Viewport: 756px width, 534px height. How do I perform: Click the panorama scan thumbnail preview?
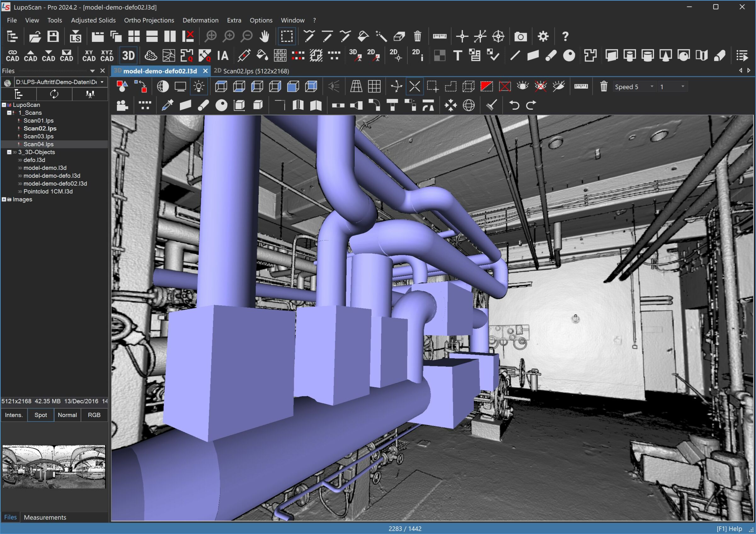[54, 467]
